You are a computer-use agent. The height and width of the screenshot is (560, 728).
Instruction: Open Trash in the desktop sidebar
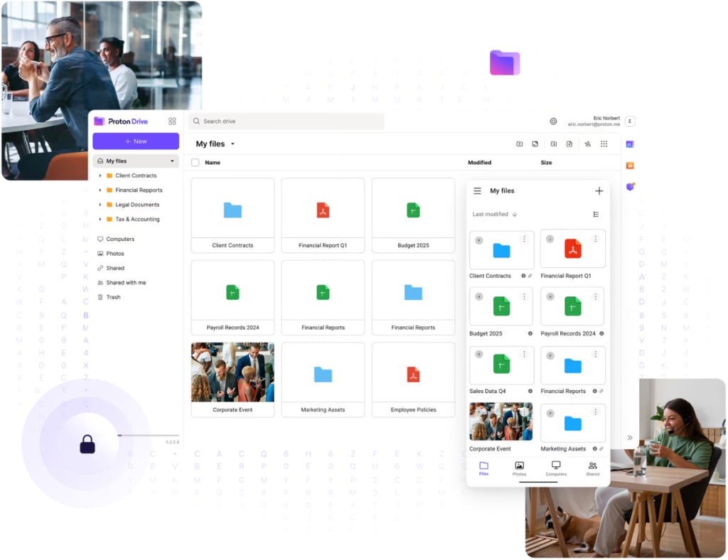coord(109,297)
